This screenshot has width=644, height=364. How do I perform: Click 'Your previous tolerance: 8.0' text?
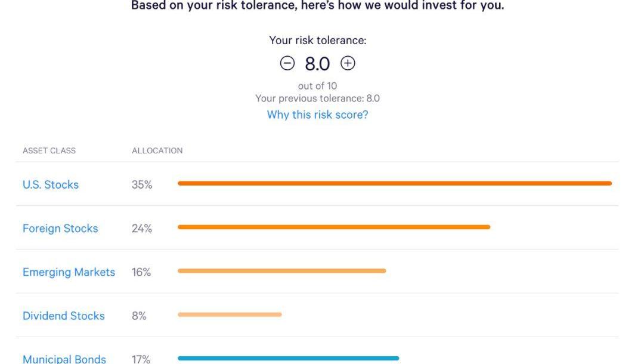[317, 98]
